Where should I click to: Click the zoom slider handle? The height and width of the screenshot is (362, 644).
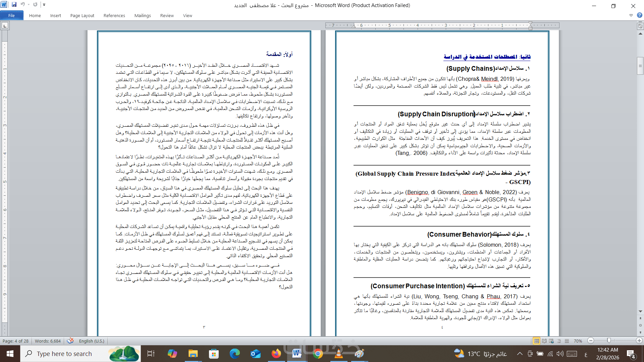point(609,341)
